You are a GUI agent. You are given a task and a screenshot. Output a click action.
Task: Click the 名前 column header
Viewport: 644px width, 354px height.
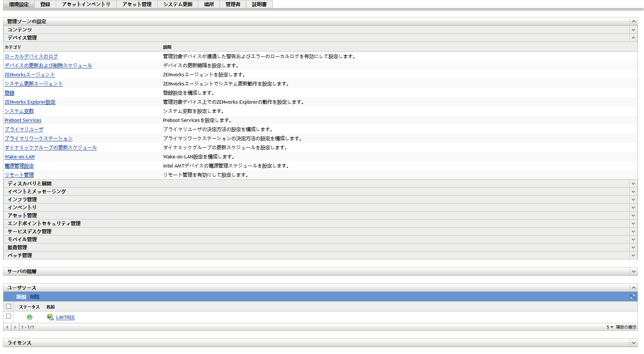51,307
